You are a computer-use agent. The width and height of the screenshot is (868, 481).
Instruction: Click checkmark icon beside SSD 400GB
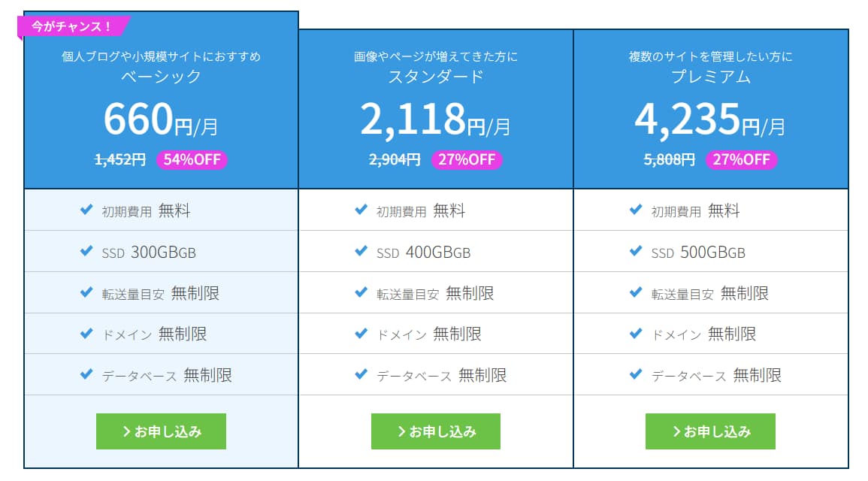coord(361,251)
